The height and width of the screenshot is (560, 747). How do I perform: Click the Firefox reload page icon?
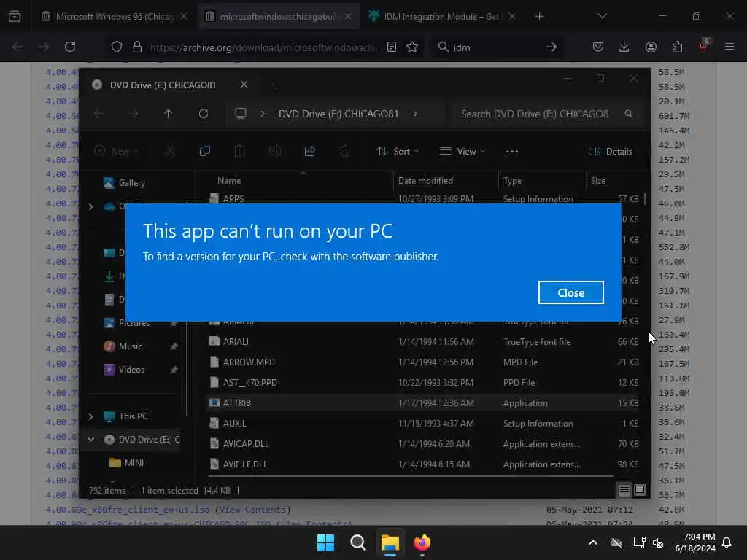coord(70,47)
